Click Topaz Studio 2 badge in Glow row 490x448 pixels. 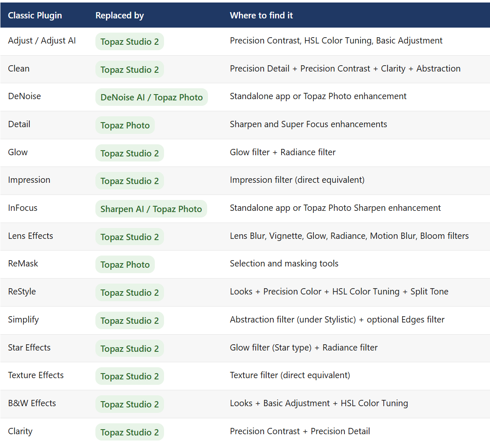point(129,153)
